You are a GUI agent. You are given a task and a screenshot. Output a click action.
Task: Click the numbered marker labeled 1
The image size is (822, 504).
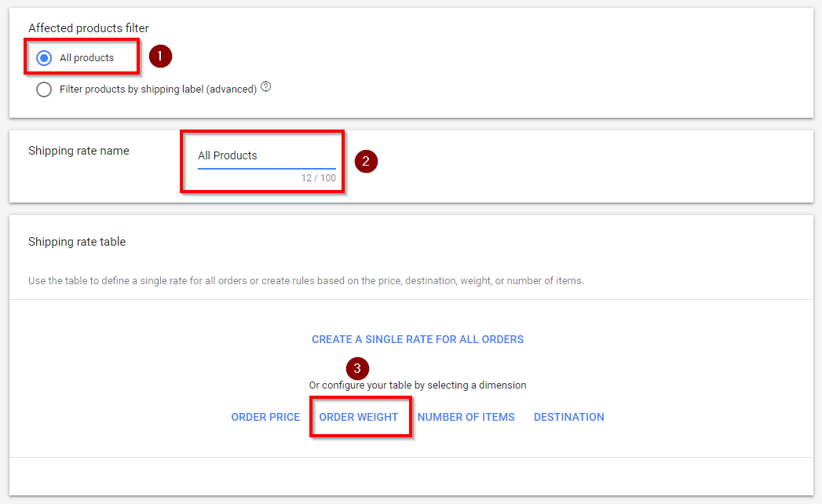[160, 57]
